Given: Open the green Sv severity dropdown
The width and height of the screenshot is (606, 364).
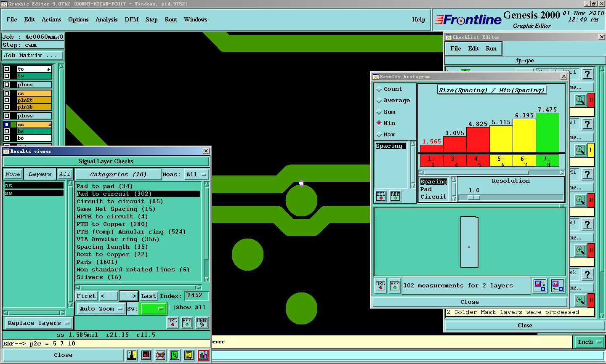Looking at the screenshot, I should point(152,308).
